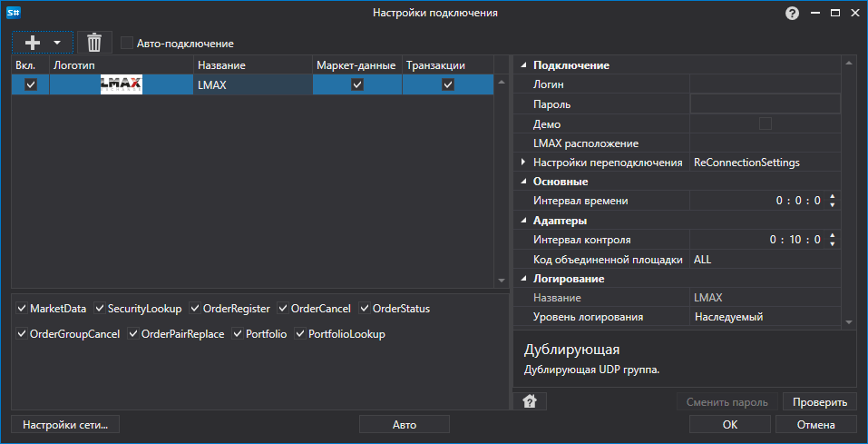This screenshot has width=868, height=444.
Task: Open the add-connection dropdown arrow
Action: pos(57,43)
